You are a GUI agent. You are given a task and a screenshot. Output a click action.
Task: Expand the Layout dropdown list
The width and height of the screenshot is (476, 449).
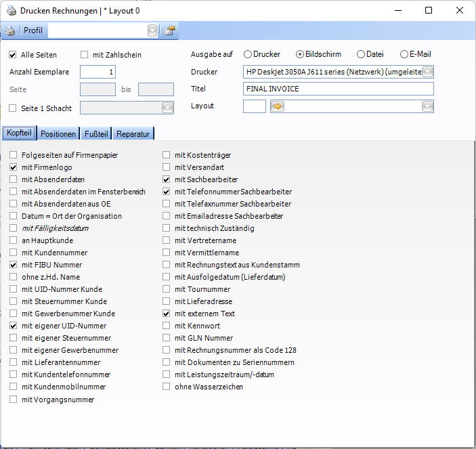(x=427, y=106)
